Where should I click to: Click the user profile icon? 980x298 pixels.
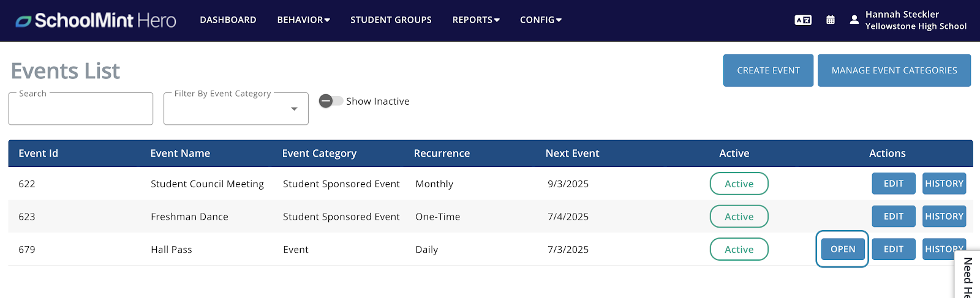(x=854, y=20)
